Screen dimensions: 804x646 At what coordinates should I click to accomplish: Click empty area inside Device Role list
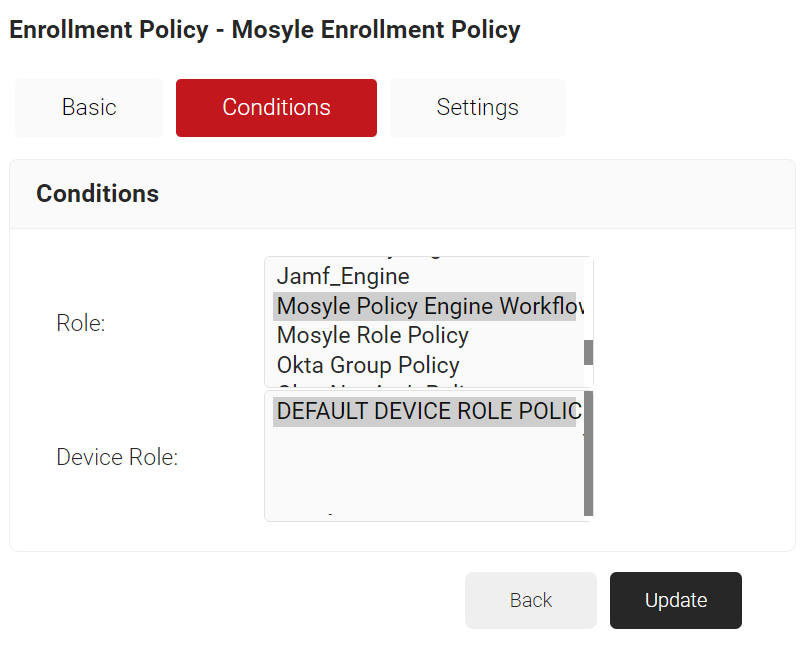coord(424,472)
